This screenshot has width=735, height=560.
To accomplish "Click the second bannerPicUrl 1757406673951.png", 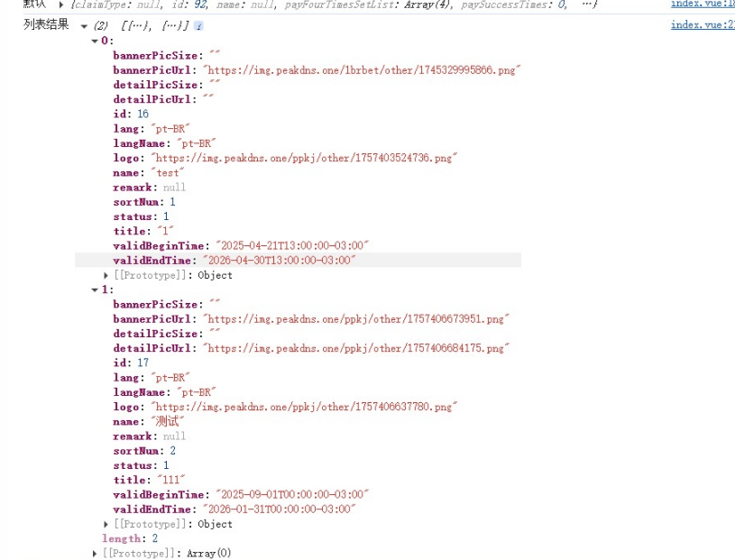I will (356, 319).
